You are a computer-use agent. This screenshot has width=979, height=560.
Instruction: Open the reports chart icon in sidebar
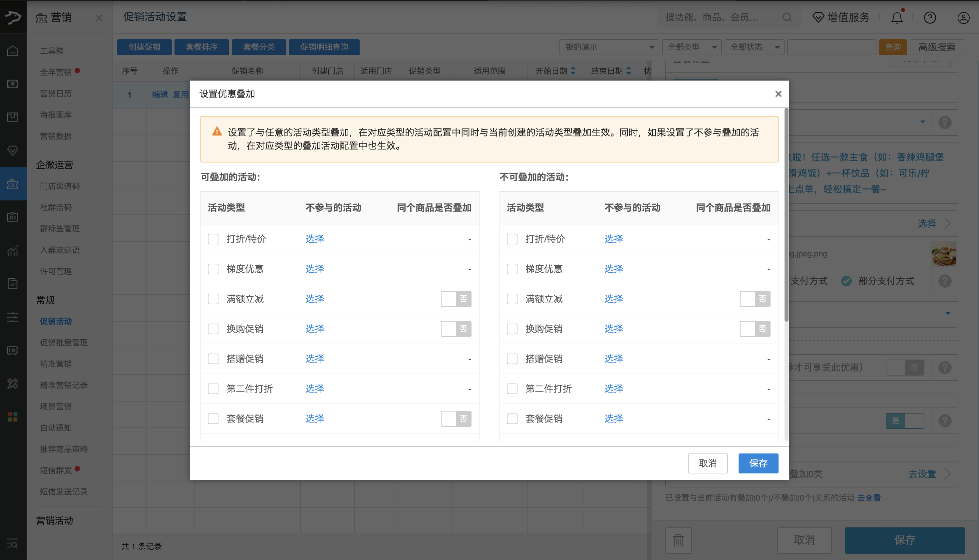13,250
